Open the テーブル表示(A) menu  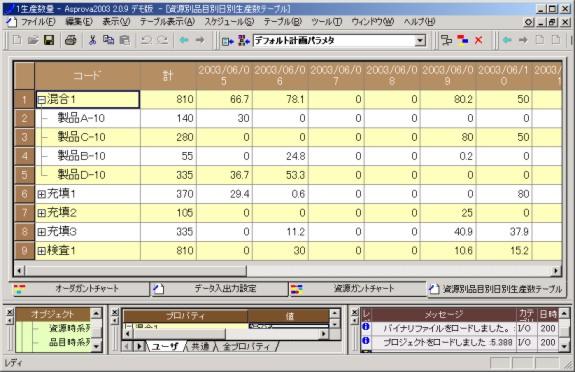167,22
